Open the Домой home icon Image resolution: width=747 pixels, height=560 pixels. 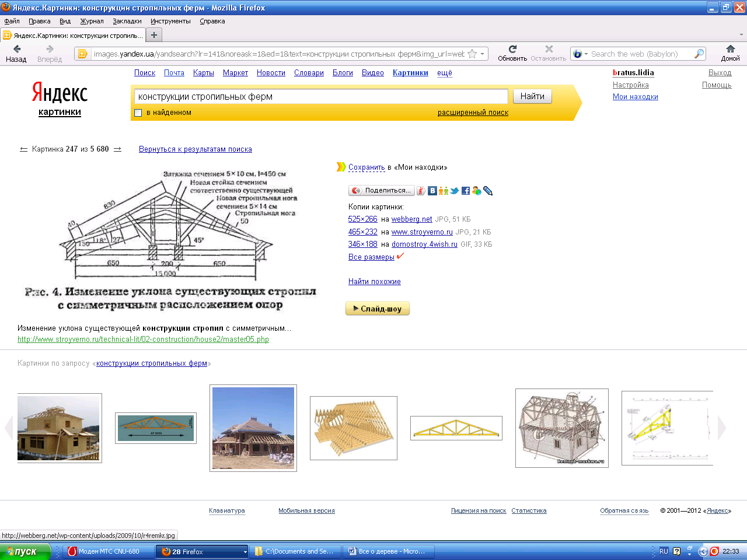[730, 49]
